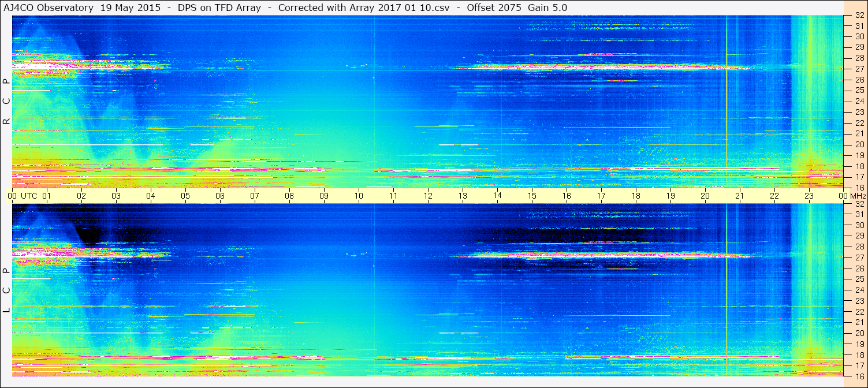
Task: Pick the 19 hour mark on UTC time axis
Action: coord(670,196)
